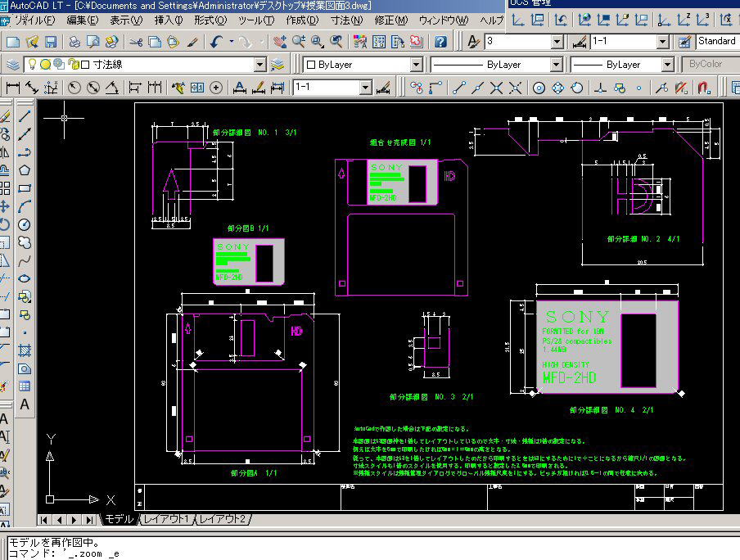Select the Revision Cloud tool
The image size is (740, 560).
pyautogui.click(x=25, y=242)
